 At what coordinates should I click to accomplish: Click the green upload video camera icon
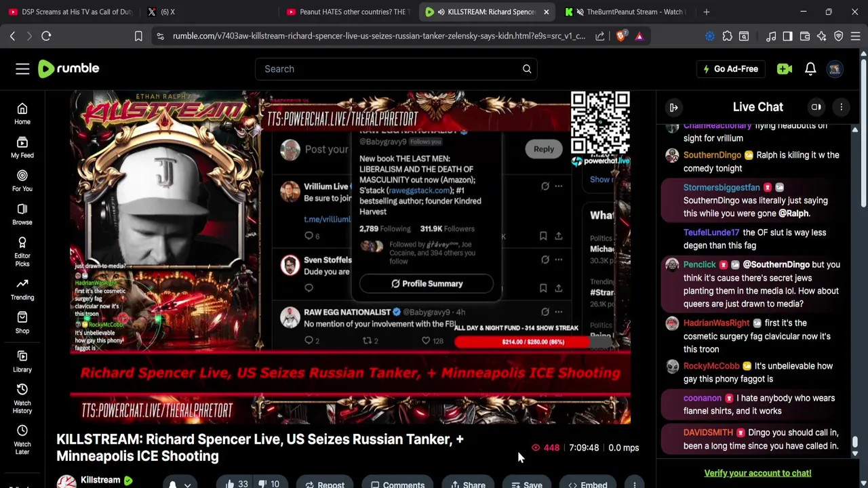(785, 68)
